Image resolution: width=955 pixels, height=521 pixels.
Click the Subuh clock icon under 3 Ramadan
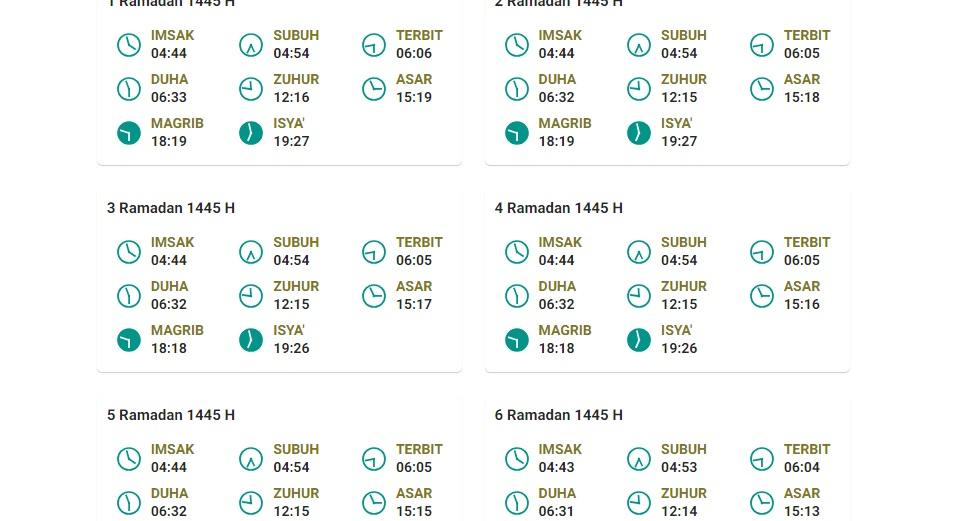(x=251, y=252)
